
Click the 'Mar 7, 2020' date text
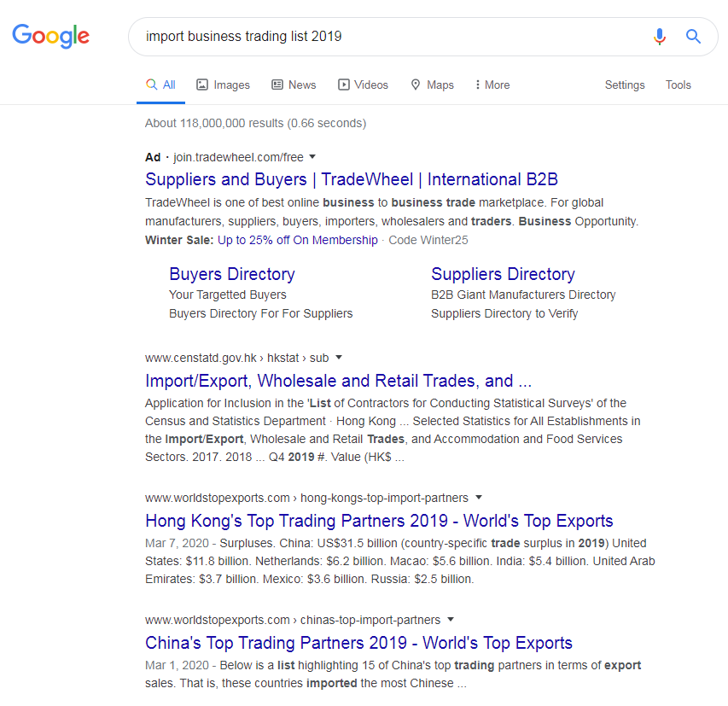click(177, 543)
